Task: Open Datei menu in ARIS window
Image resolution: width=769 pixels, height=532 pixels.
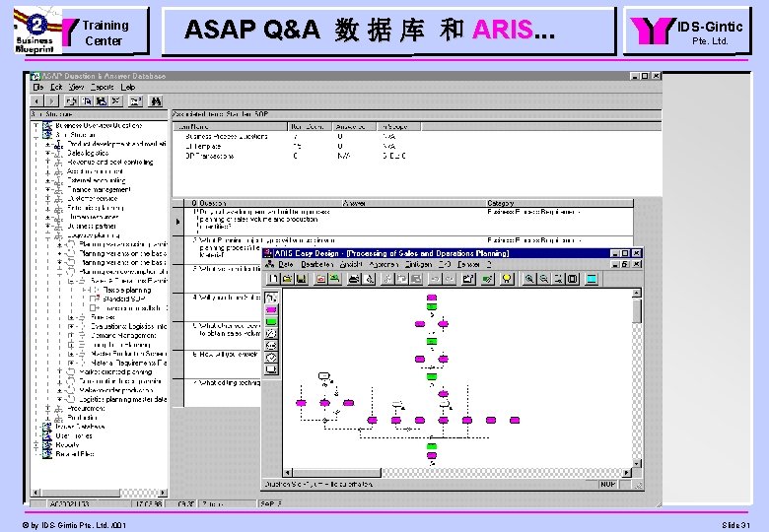Action: coord(286,265)
